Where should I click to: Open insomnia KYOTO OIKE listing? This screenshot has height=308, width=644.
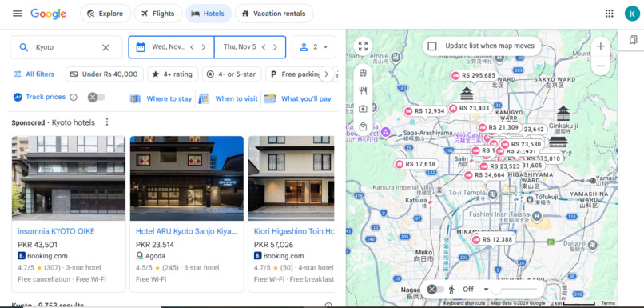pyautogui.click(x=56, y=231)
